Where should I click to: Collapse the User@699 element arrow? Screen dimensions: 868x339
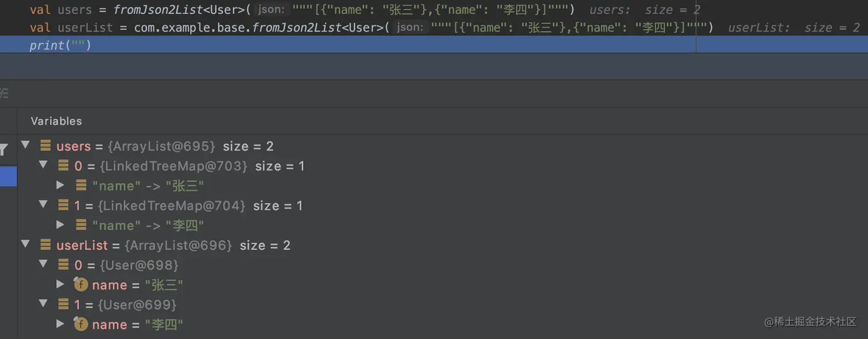coord(43,303)
